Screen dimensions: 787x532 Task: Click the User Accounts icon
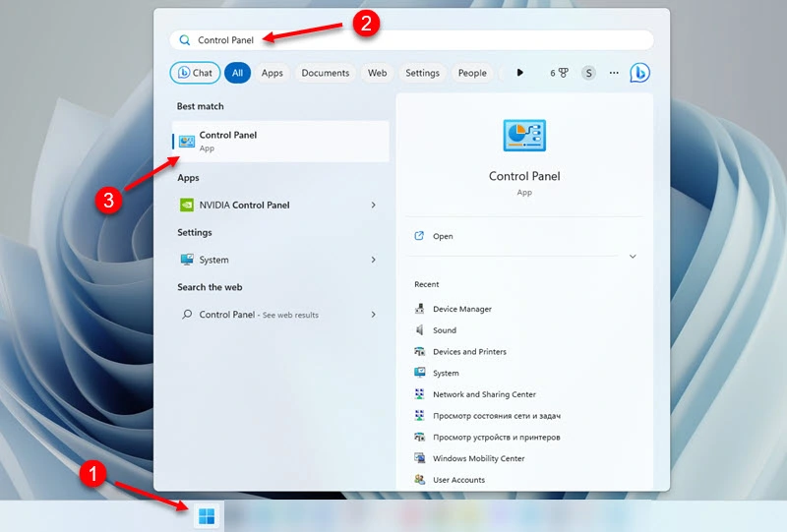click(420, 479)
